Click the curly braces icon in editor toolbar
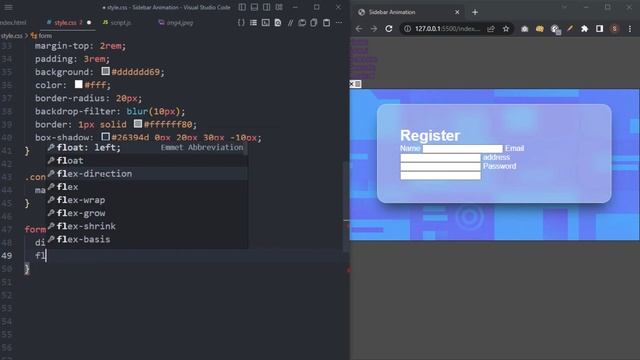This screenshot has height=360, width=640. [x=241, y=22]
